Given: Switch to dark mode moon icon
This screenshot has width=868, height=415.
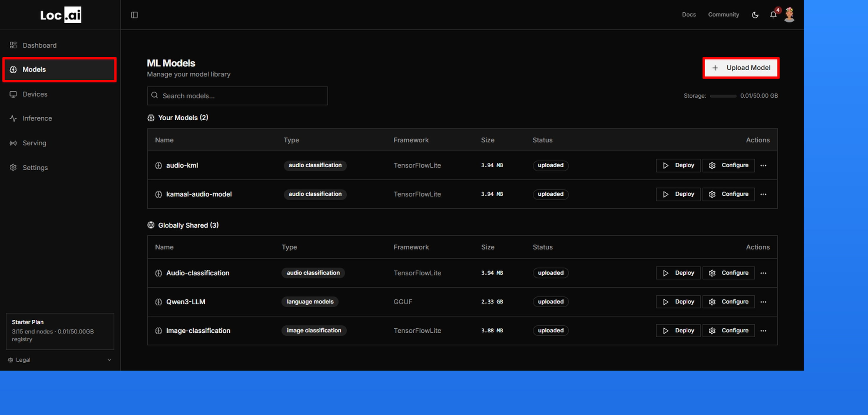Looking at the screenshot, I should point(755,15).
